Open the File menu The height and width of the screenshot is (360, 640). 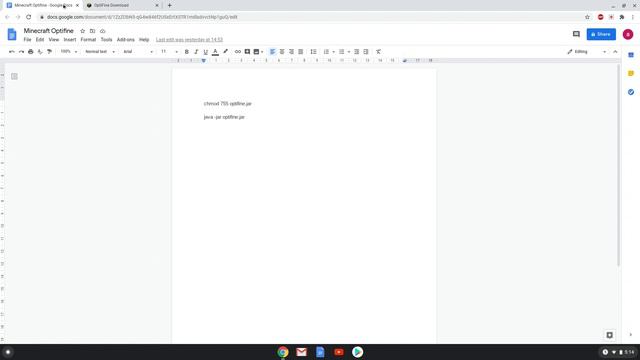point(27,40)
